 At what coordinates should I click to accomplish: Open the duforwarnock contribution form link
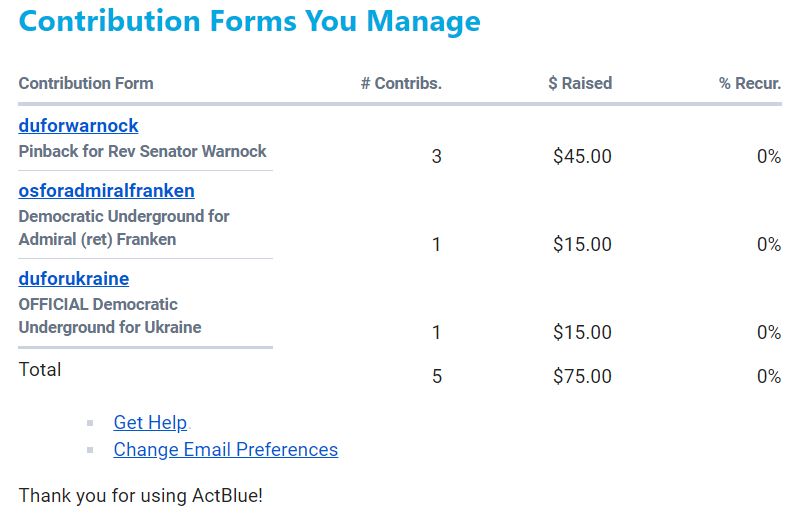click(78, 126)
